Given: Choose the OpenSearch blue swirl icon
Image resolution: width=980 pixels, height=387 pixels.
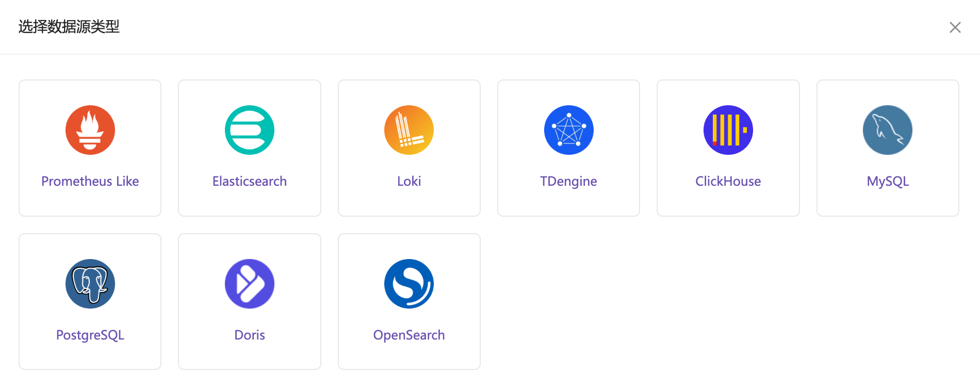Looking at the screenshot, I should click(x=409, y=284).
